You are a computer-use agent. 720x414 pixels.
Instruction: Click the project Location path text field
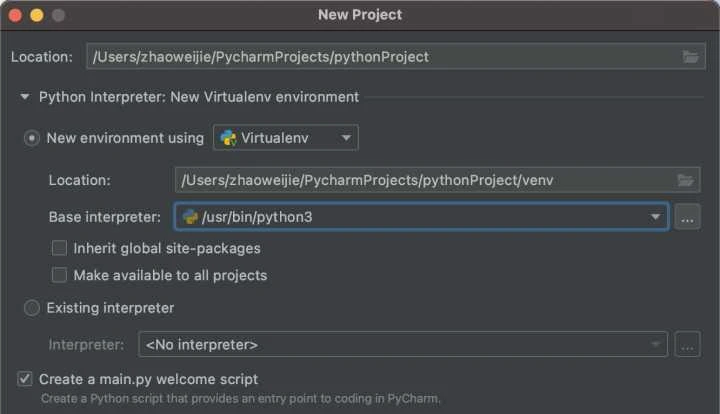[x=380, y=57]
